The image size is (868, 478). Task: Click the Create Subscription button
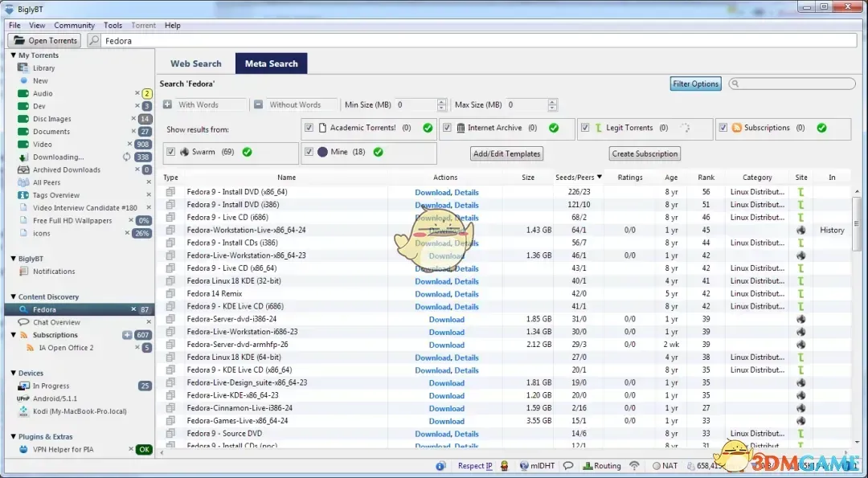[x=645, y=153]
